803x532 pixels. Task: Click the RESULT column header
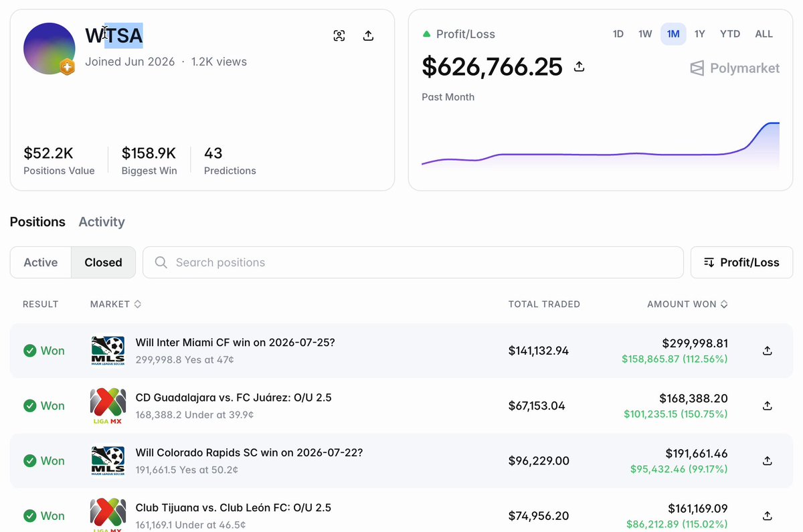coord(41,304)
